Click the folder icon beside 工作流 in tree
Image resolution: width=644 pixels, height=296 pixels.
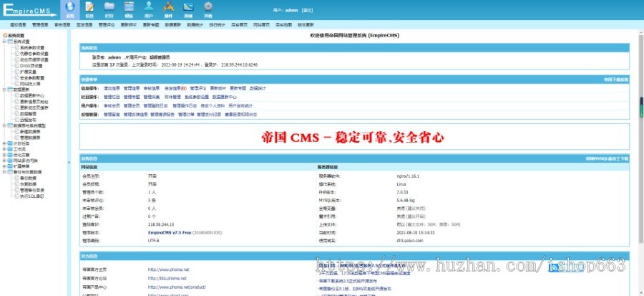[x=10, y=149]
